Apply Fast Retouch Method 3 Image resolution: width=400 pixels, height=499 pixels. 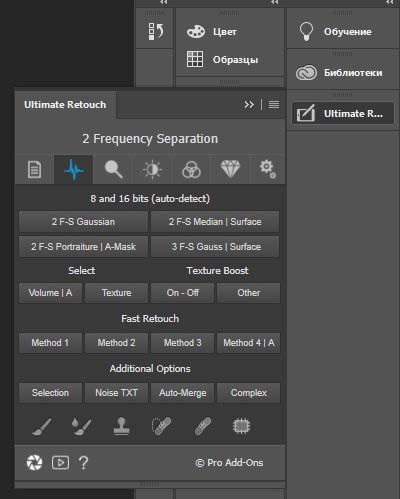click(182, 343)
